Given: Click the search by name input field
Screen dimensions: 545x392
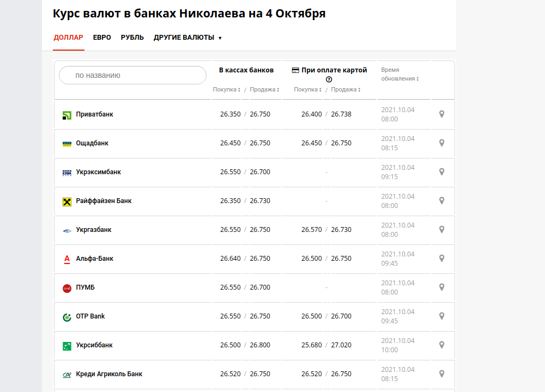Looking at the screenshot, I should point(132,75).
